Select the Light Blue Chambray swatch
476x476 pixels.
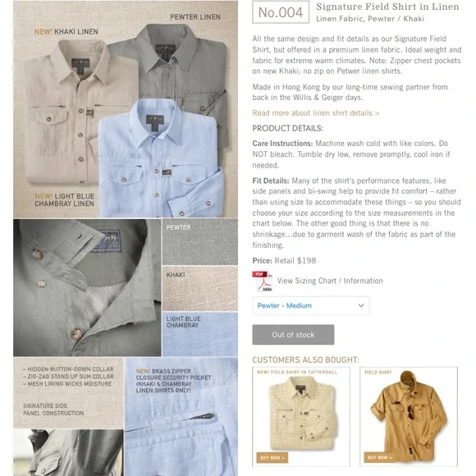[x=200, y=334]
